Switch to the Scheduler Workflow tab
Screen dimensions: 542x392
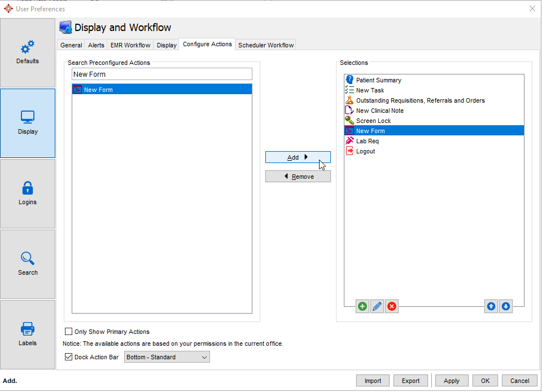[x=266, y=45]
